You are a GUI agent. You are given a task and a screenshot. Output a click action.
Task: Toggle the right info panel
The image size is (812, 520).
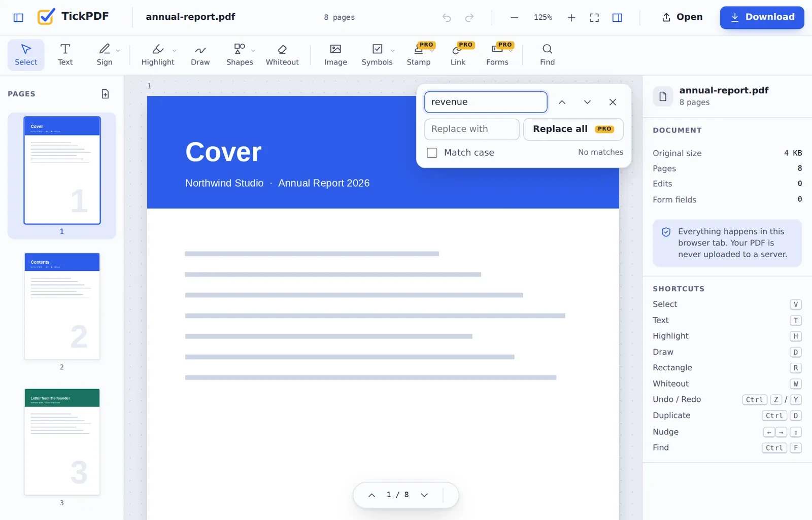pos(617,18)
